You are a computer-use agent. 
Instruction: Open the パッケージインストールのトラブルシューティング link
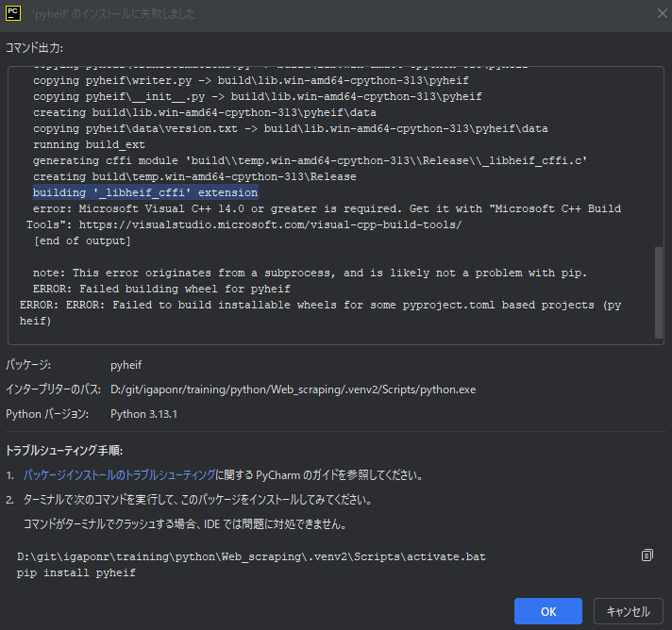tap(119, 475)
